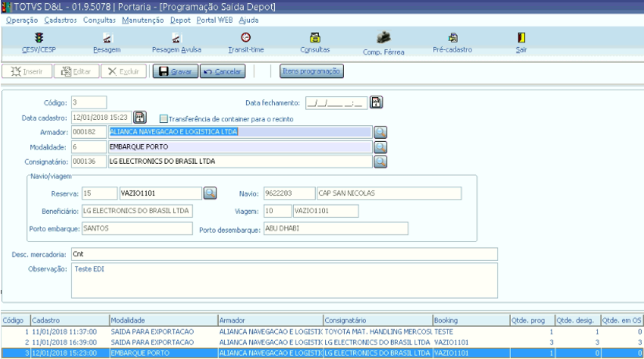Image resolution: width=644 pixels, height=359 pixels.
Task: Search Modalidade with magnifier icon
Action: tap(380, 147)
